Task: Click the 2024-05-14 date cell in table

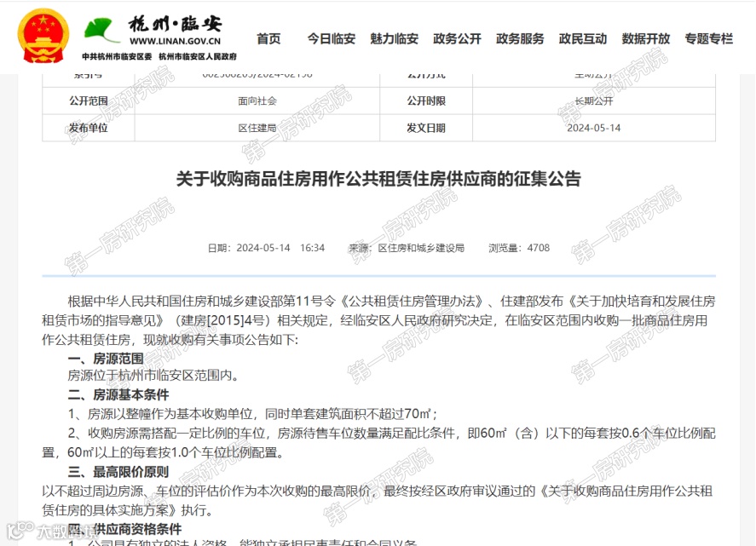Action: (594, 128)
